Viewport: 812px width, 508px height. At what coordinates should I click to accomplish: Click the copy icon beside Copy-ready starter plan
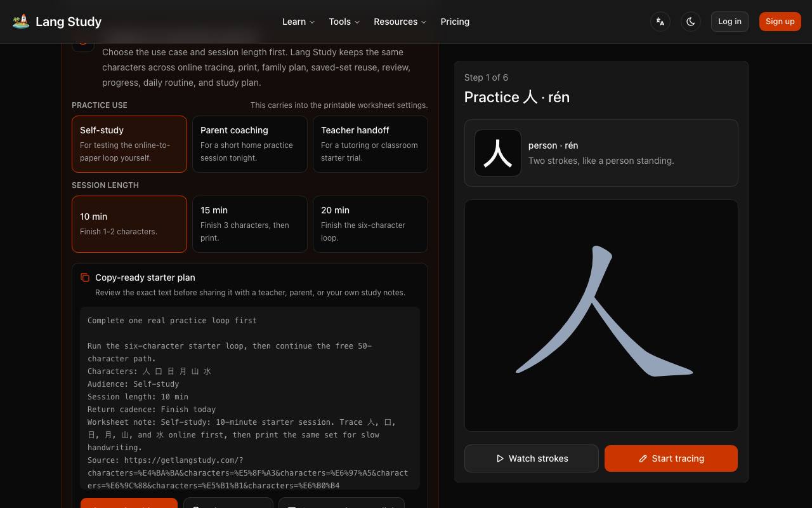tap(85, 277)
